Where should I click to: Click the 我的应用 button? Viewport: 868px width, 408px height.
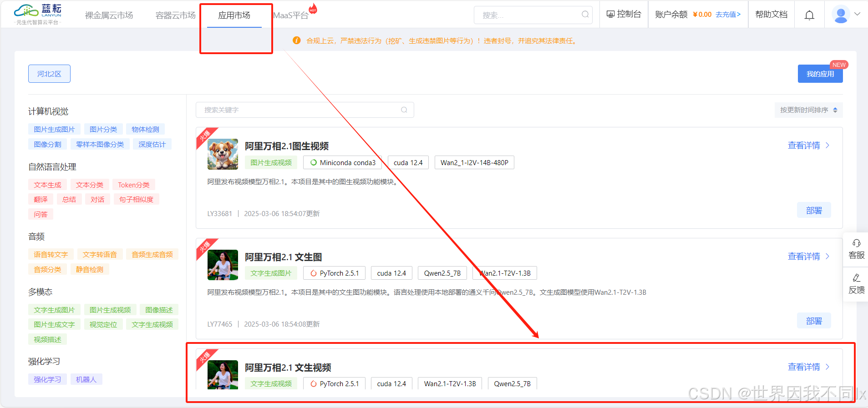(x=820, y=74)
